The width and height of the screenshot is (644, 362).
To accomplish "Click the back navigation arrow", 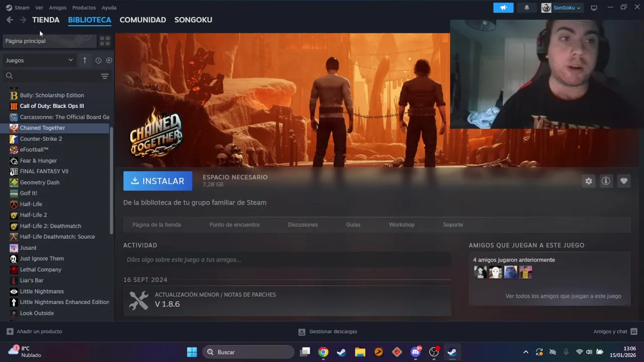I will [x=10, y=20].
